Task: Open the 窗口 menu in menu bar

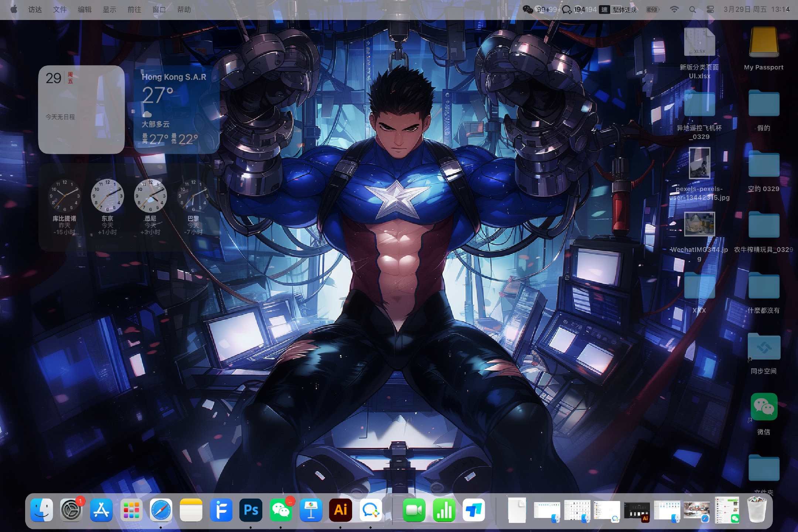Action: 159,10
